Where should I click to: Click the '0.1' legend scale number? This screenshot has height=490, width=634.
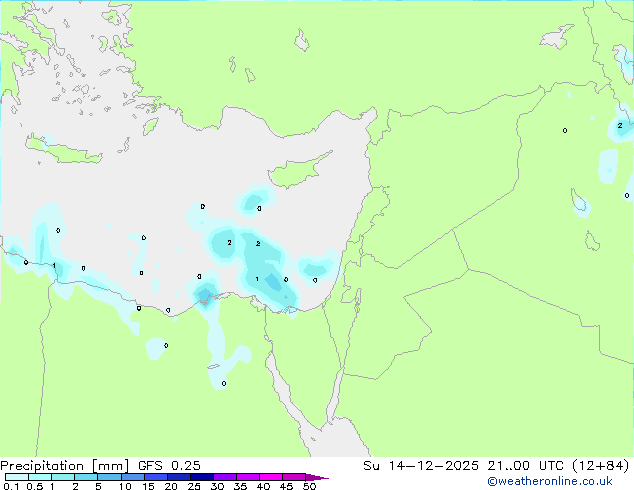tap(11, 486)
